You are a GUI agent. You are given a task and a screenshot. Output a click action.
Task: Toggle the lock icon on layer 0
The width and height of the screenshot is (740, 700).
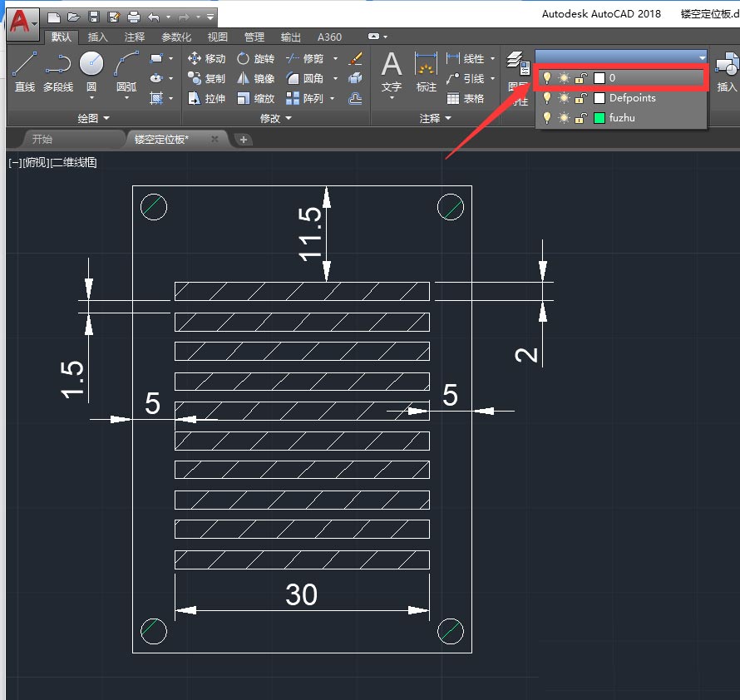(581, 78)
